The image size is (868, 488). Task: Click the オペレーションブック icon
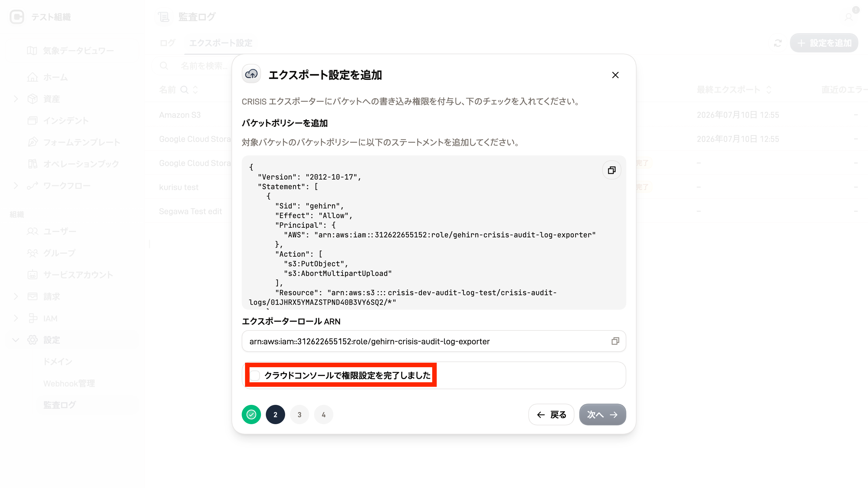click(32, 164)
